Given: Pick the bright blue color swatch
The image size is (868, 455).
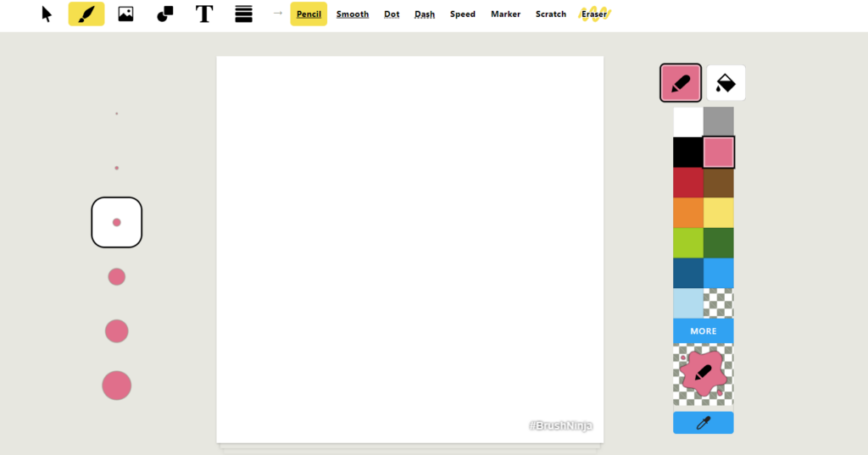Looking at the screenshot, I should [x=719, y=274].
